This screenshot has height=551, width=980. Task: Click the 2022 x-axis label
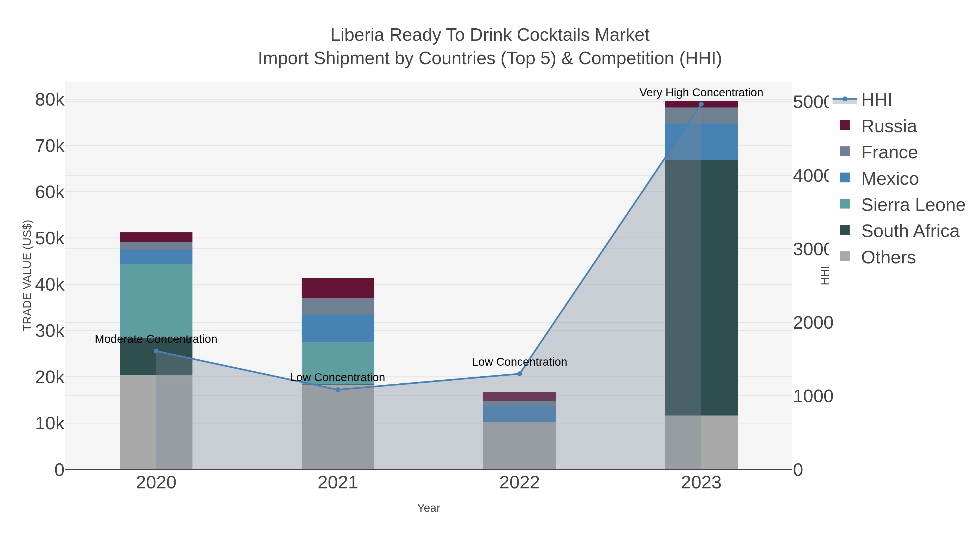coord(519,483)
